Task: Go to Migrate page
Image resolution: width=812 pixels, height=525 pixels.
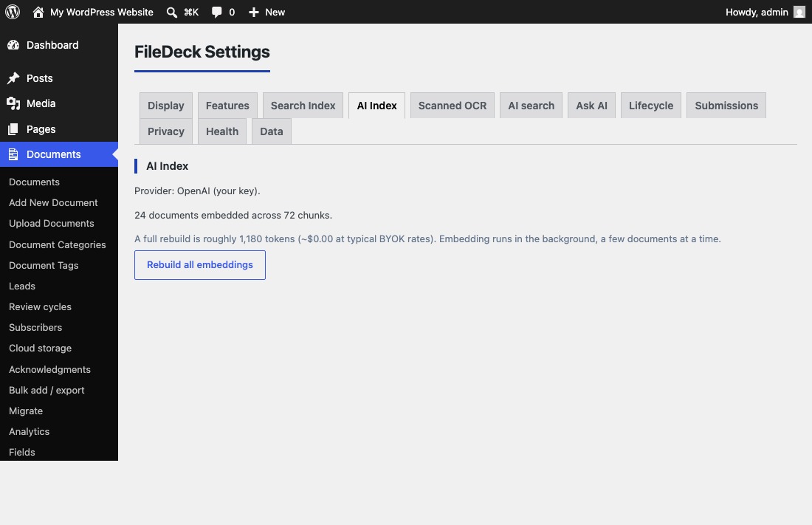Action: (25, 411)
